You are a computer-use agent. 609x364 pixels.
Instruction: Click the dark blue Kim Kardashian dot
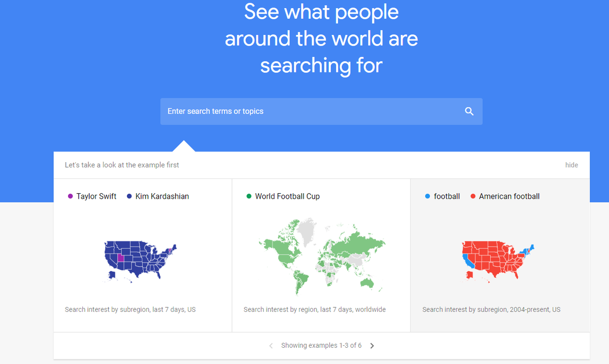pyautogui.click(x=129, y=197)
